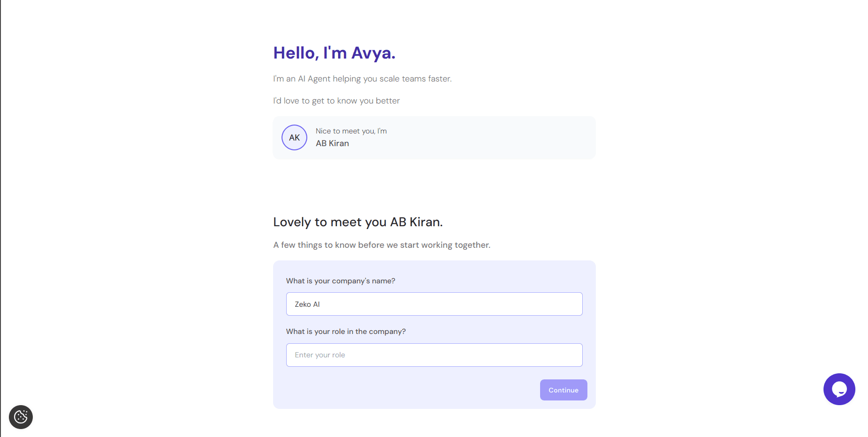Screen dimensions: 868x437
Task: Click the Enter your role field
Action: click(434, 355)
